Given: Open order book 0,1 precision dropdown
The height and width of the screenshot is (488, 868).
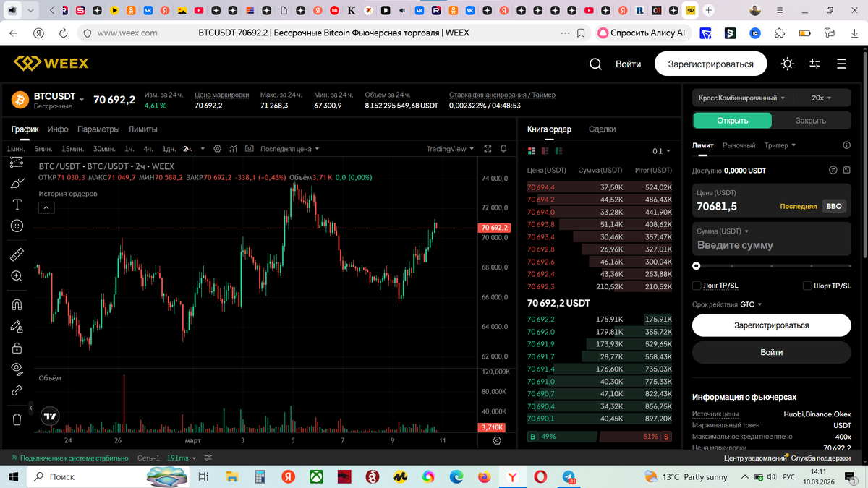Looking at the screenshot, I should pos(662,151).
